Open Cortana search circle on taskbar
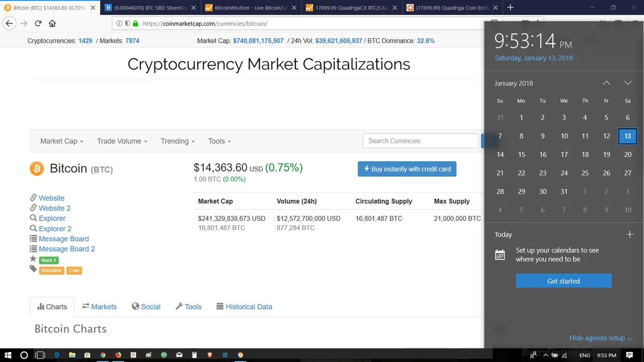Screen dimensions: 644x362 [24, 355]
